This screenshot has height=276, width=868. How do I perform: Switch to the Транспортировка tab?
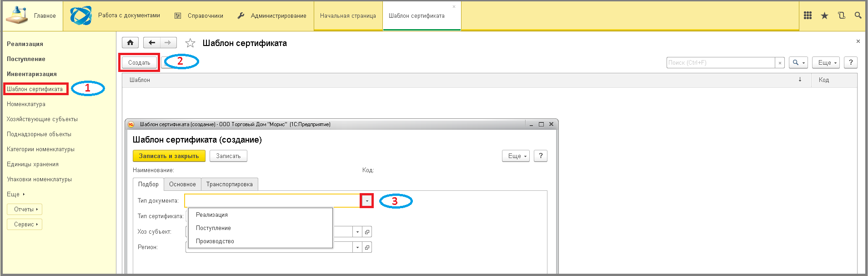point(229,184)
